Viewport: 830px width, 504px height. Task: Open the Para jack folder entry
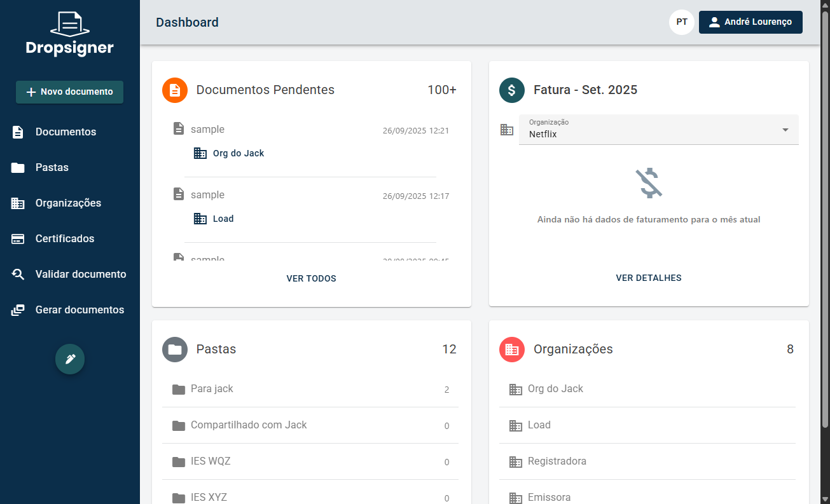(x=212, y=389)
